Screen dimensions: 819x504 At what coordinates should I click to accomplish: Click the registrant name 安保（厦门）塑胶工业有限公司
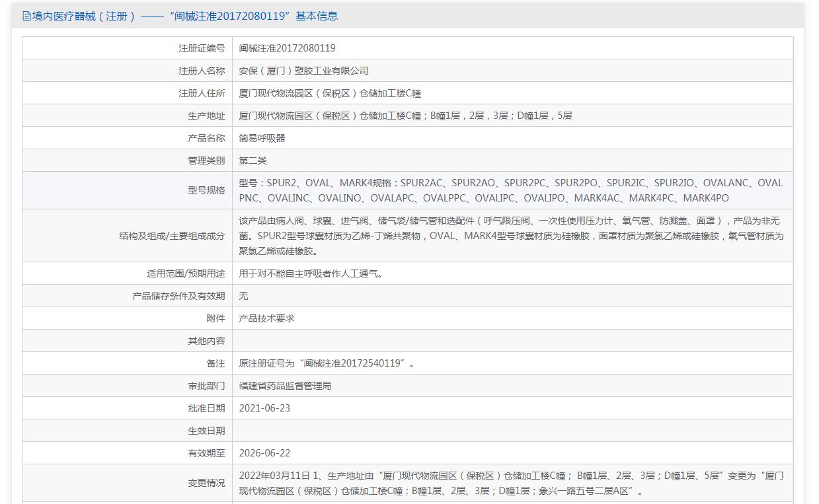pyautogui.click(x=304, y=71)
